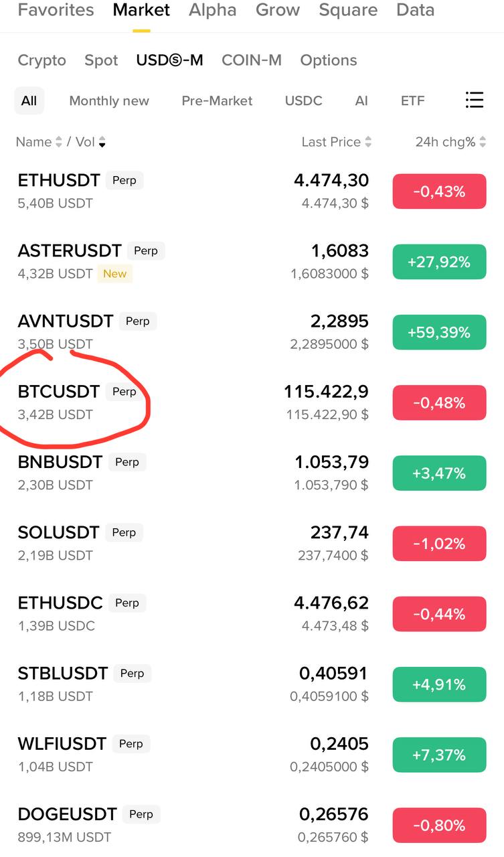The width and height of the screenshot is (504, 857).
Task: Toggle the Pre-Market filter
Action: [217, 100]
